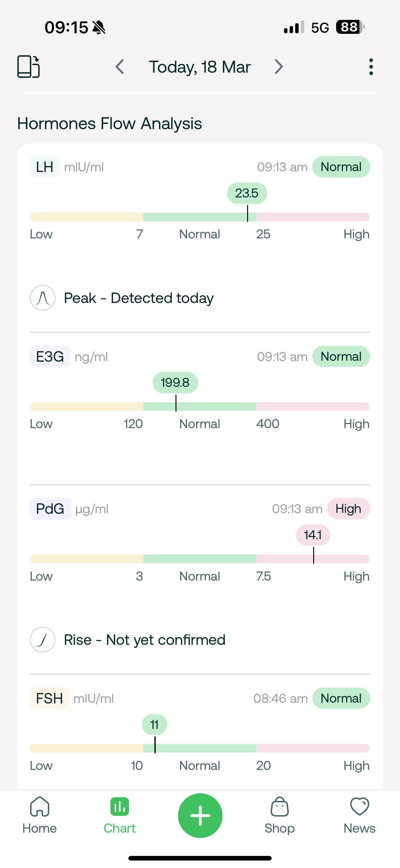Tap the LH hormone label chip
Viewport: 400px width, 868px height.
click(45, 167)
